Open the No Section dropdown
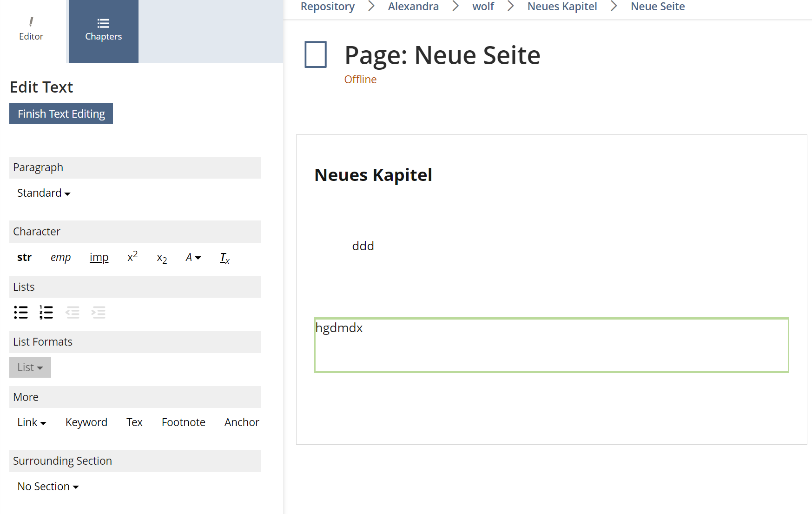The width and height of the screenshot is (812, 514). 48,487
